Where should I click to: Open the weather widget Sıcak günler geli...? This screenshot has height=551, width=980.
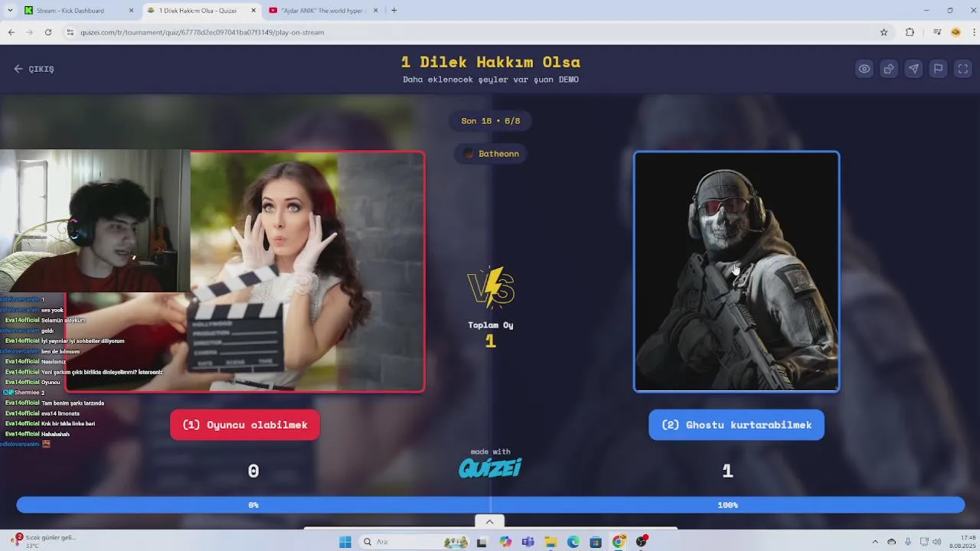coord(42,541)
